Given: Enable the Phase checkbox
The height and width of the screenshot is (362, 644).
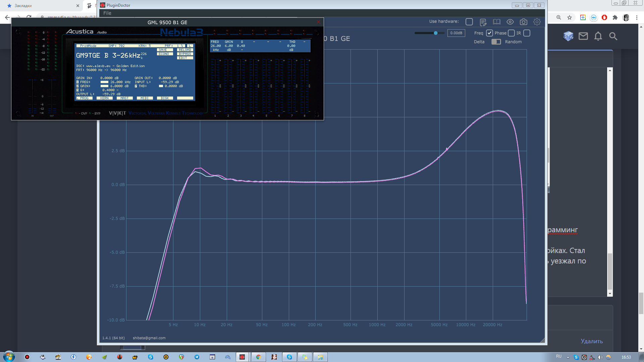Looking at the screenshot, I should (511, 33).
